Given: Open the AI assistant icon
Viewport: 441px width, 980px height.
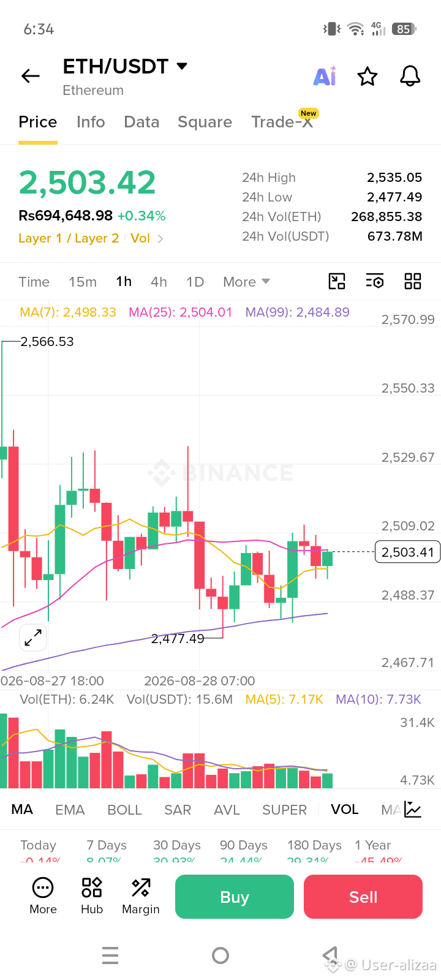Looking at the screenshot, I should (x=325, y=76).
